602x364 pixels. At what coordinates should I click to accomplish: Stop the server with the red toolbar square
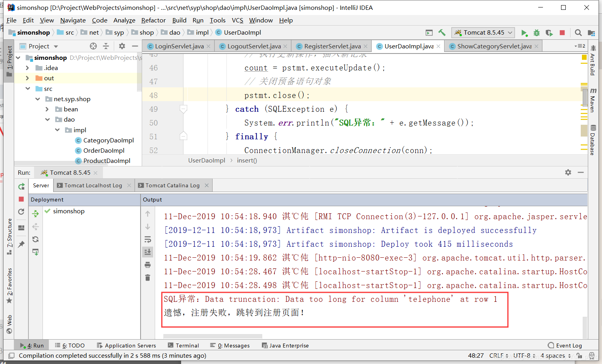[x=562, y=33]
